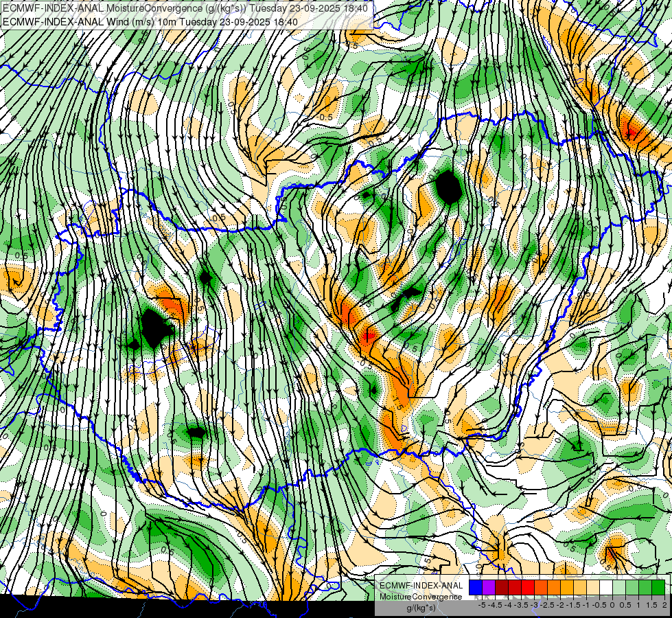Click the -4.5 tick label on the legend
Screen dimensions: 672x618
pyautogui.click(x=495, y=605)
